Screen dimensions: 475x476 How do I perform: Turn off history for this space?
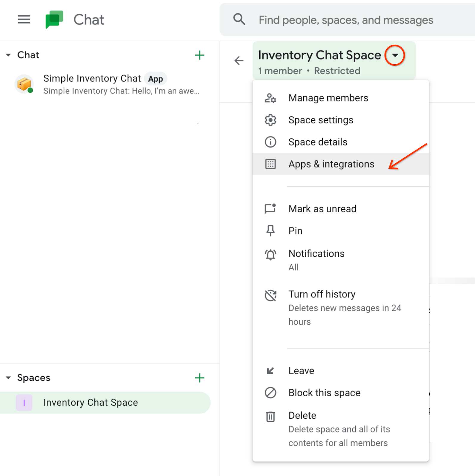[x=322, y=294]
